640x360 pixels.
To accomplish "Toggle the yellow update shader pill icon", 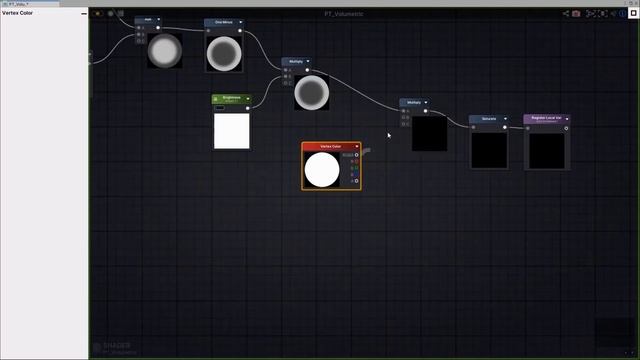I will 97,13.
